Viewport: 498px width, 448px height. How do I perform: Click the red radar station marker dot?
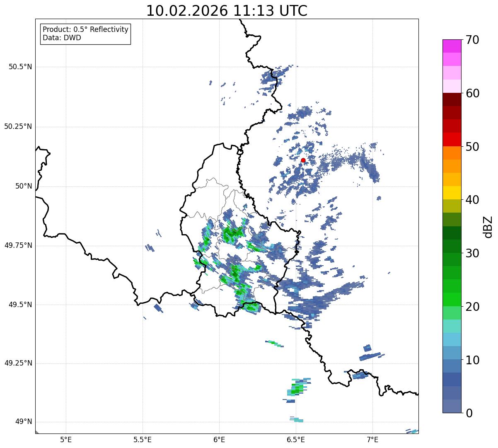(x=303, y=160)
